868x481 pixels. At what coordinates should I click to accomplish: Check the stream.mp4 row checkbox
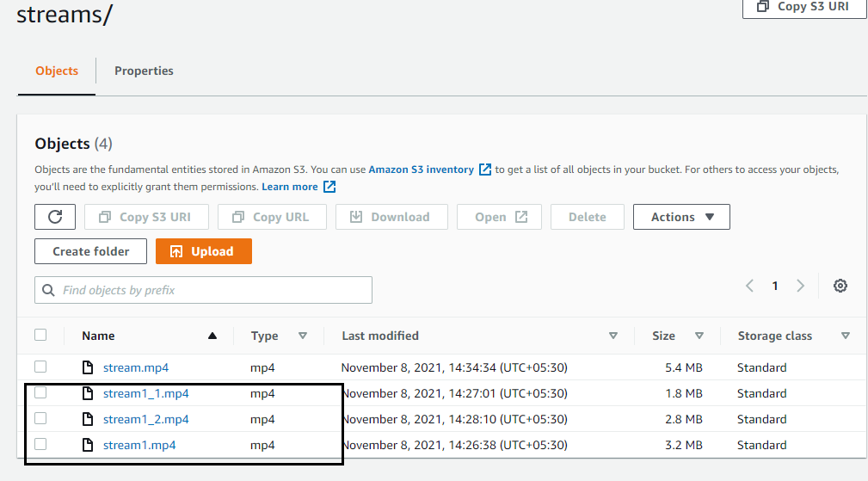(40, 367)
